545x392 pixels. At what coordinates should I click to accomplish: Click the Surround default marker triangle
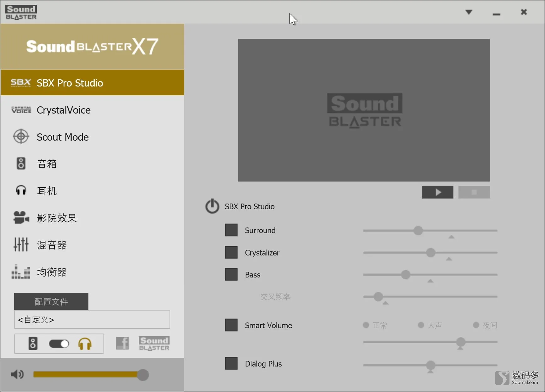click(452, 237)
